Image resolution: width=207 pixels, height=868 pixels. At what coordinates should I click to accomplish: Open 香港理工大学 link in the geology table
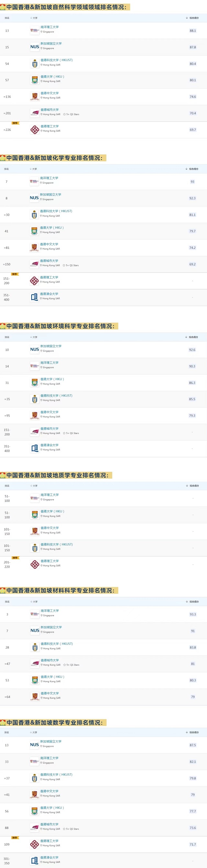tap(49, 561)
